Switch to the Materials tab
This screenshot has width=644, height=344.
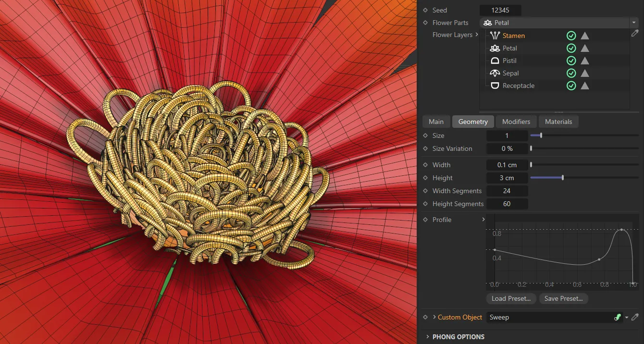[x=558, y=122]
